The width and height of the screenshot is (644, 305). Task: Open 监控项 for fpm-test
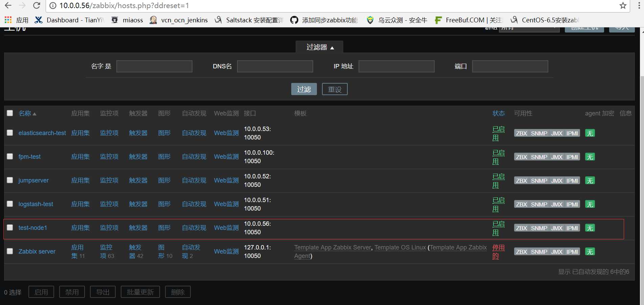coord(109,157)
